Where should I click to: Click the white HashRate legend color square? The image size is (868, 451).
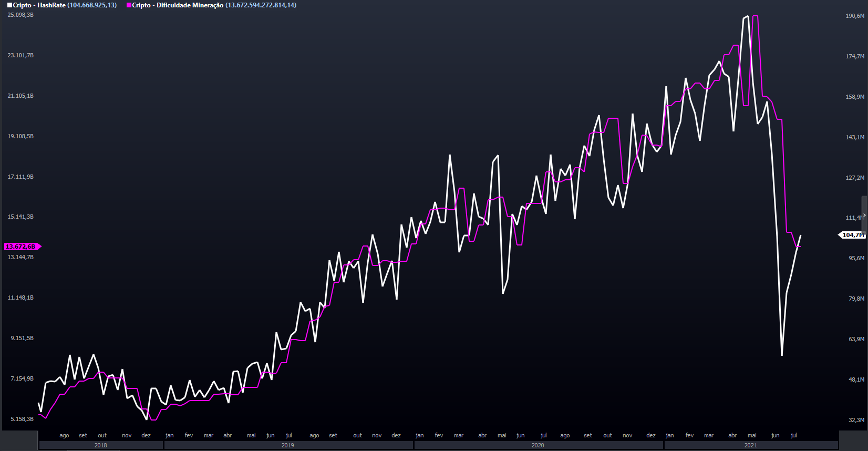[x=9, y=5]
